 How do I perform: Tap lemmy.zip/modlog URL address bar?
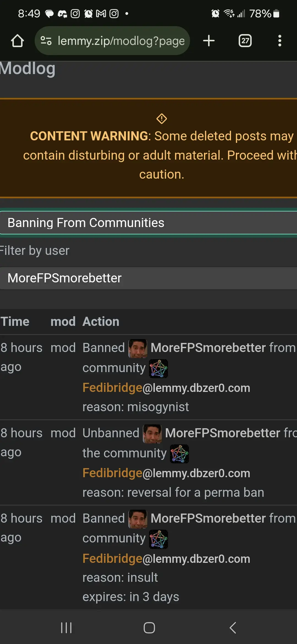pos(121,41)
